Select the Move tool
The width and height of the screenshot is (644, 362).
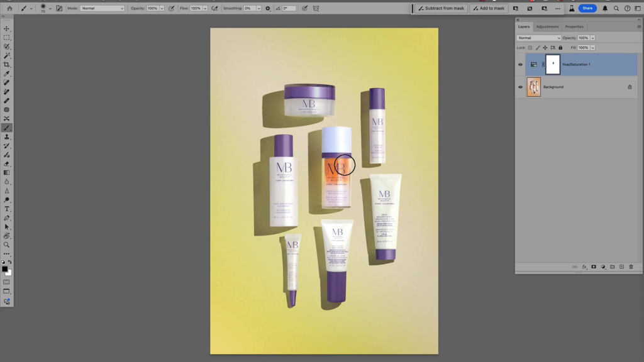7,29
